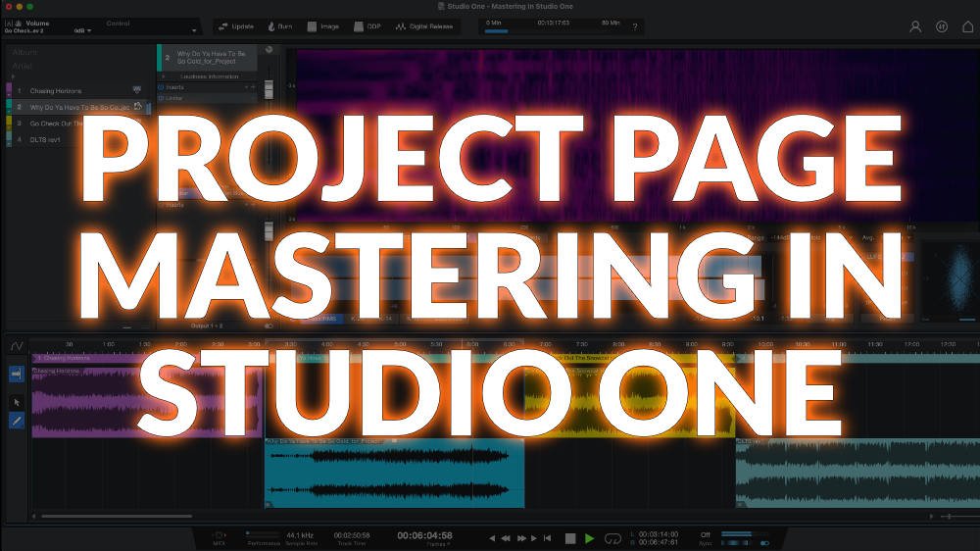Click the timeline horizontal scrollbar

point(117,516)
